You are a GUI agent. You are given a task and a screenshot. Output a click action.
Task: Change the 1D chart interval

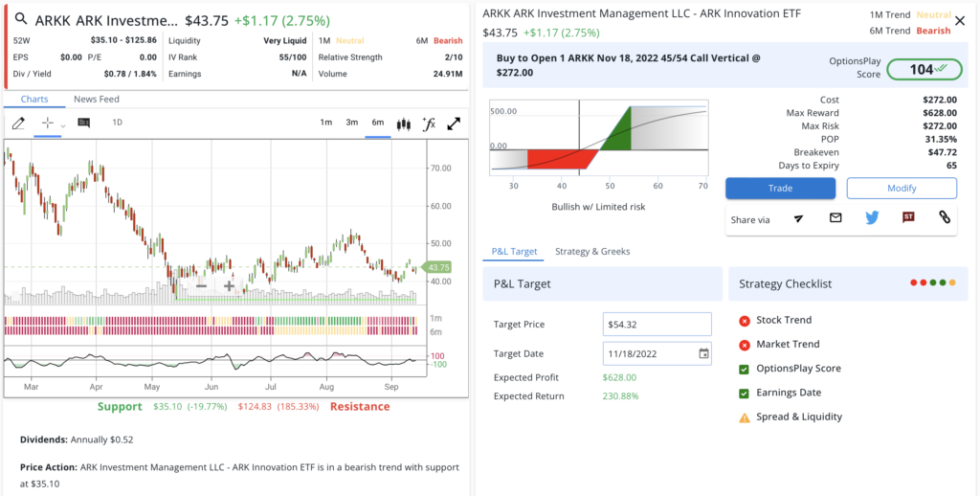117,123
